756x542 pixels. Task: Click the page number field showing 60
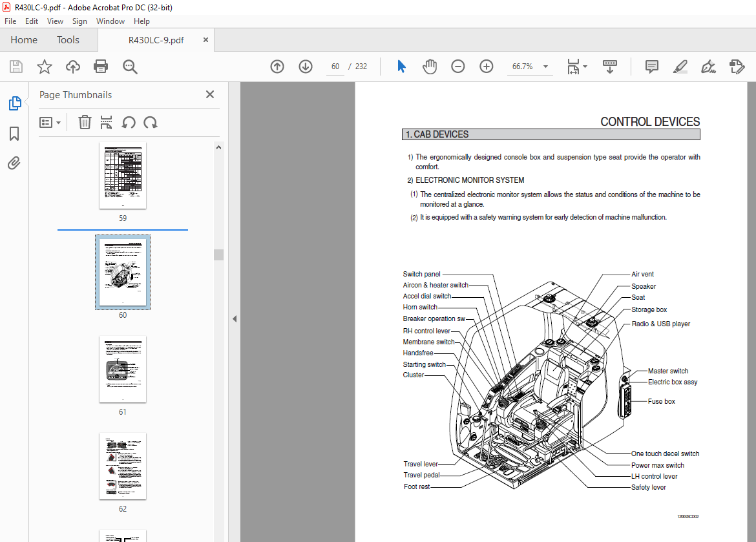tap(335, 67)
